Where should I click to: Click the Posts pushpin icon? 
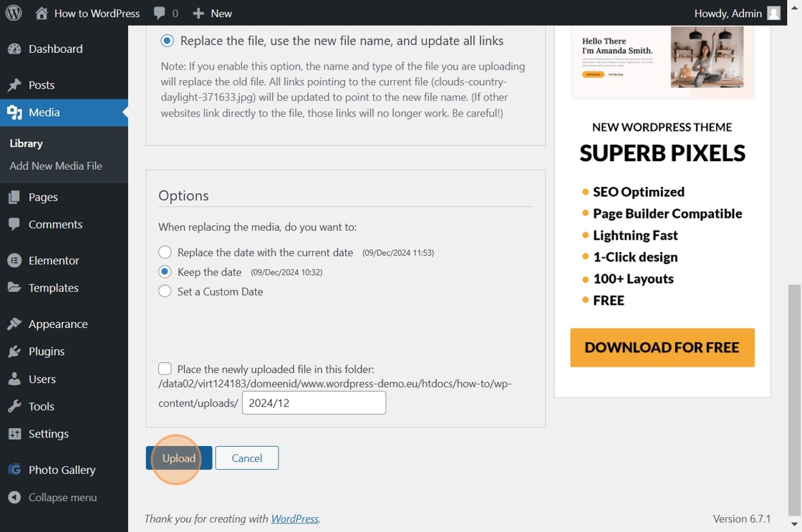pyautogui.click(x=14, y=85)
